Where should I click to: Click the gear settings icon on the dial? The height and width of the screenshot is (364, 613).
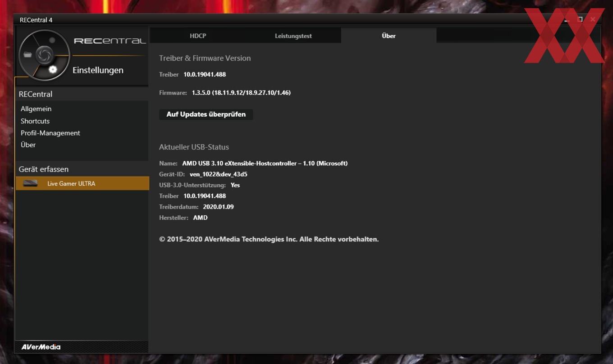click(53, 69)
